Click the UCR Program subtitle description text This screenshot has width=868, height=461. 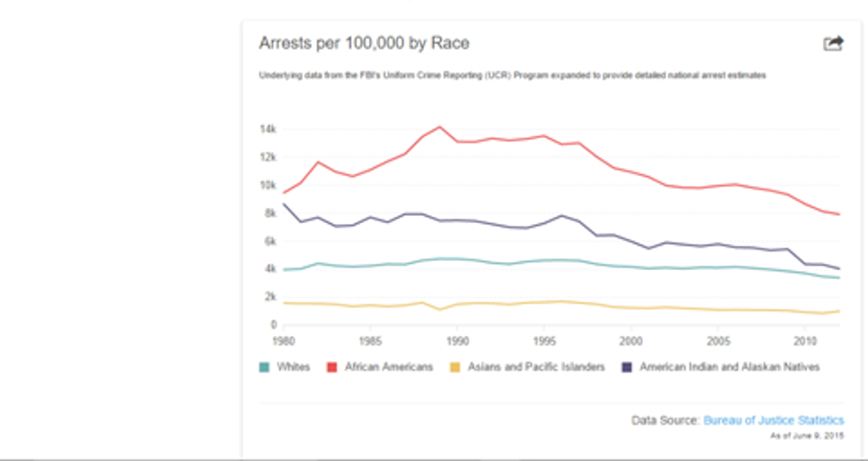tap(511, 76)
